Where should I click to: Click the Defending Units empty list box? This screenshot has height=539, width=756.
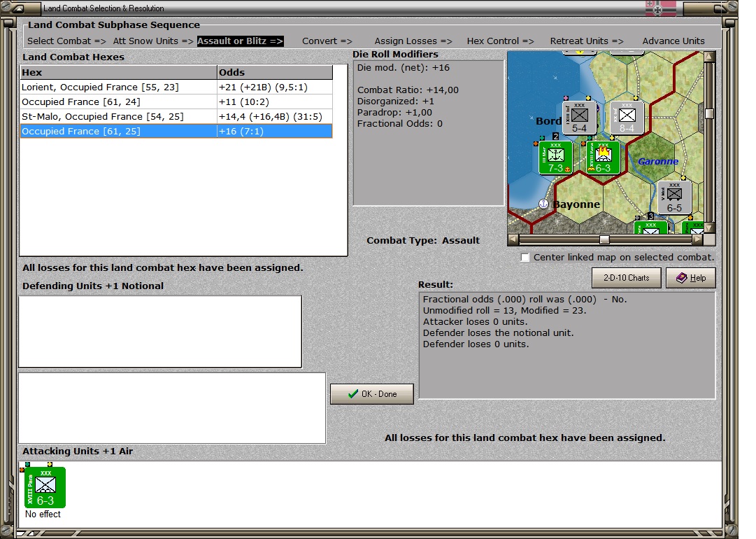[x=160, y=332]
